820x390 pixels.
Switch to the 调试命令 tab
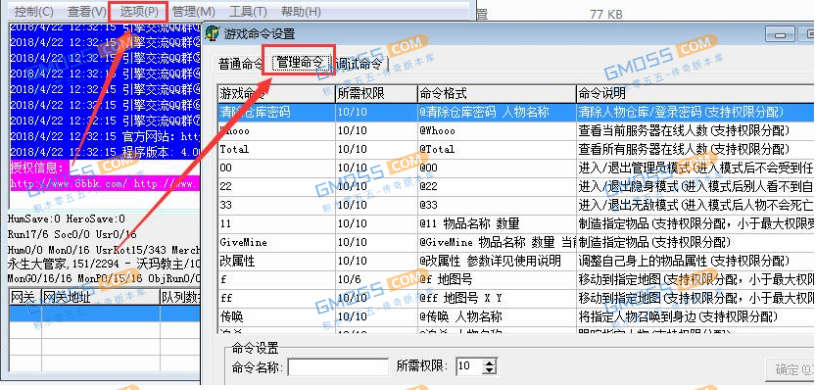point(359,64)
